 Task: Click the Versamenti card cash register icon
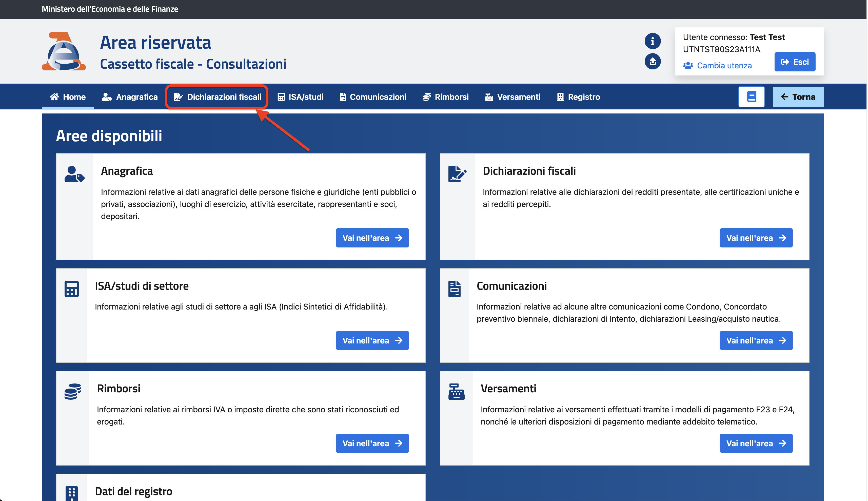point(456,391)
